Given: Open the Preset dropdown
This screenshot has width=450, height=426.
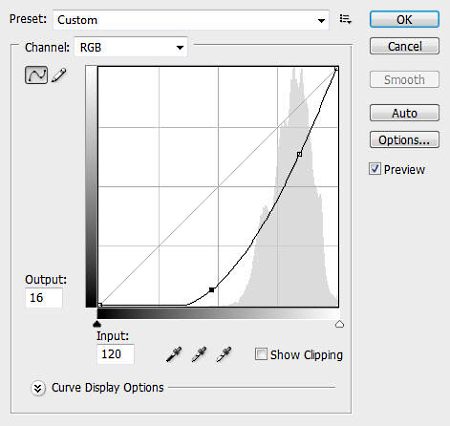Looking at the screenshot, I should click(x=191, y=20).
